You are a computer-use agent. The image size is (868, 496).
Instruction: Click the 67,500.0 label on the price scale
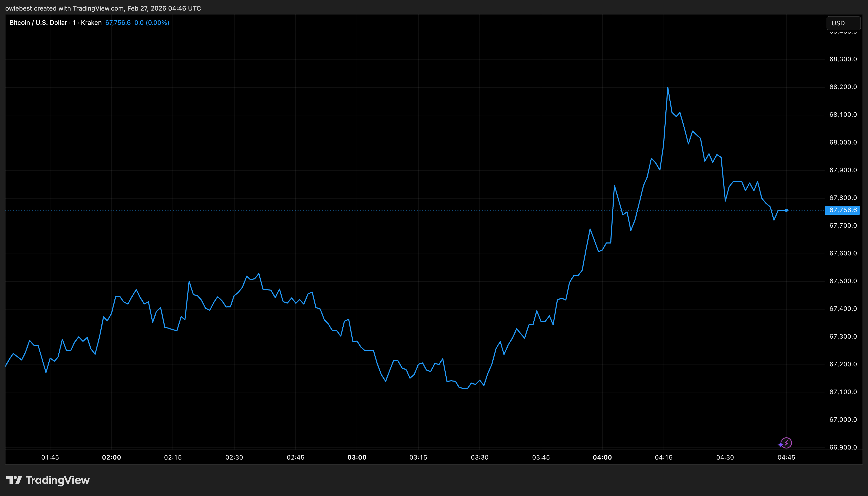[843, 281]
